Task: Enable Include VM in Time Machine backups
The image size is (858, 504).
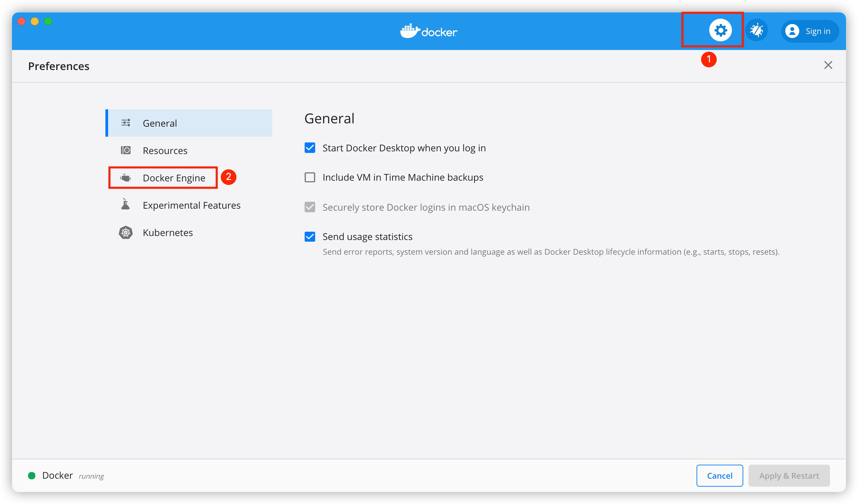Action: pyautogui.click(x=310, y=177)
